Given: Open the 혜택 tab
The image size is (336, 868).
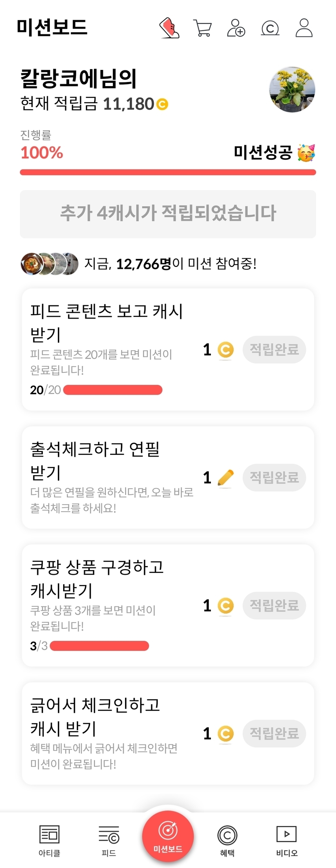Looking at the screenshot, I should click(x=227, y=841).
